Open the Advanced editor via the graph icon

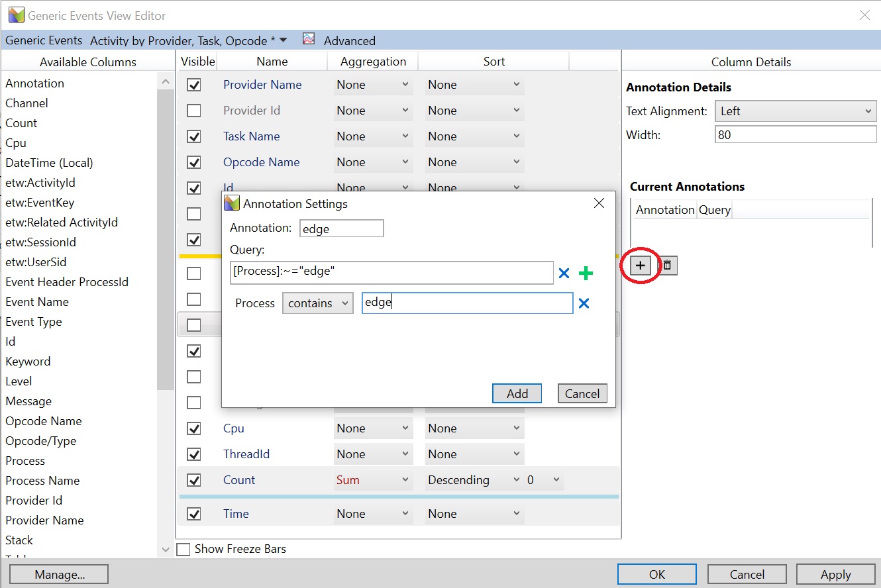tap(308, 40)
